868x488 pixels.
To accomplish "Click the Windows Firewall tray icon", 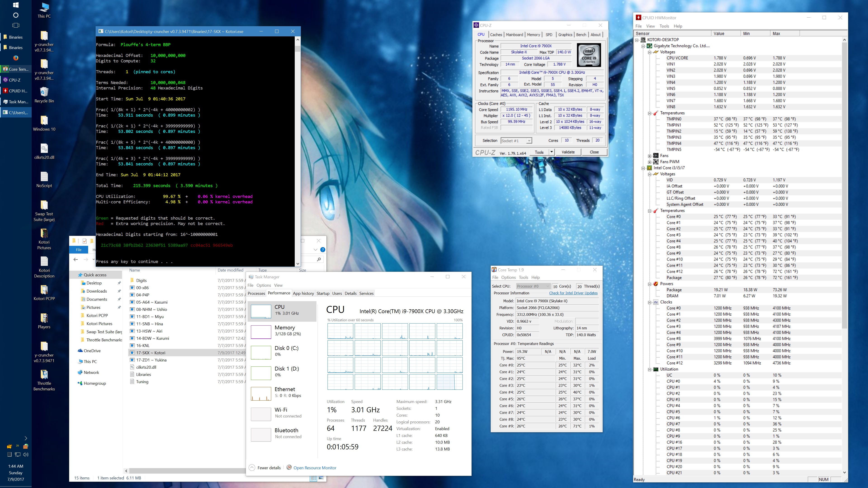I will click(x=26, y=446).
